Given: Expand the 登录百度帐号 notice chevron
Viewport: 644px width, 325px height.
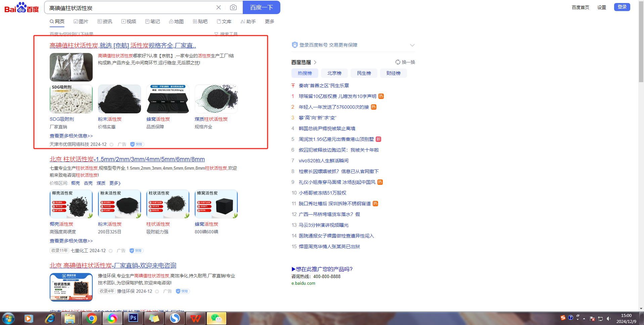Looking at the screenshot, I should click(412, 45).
